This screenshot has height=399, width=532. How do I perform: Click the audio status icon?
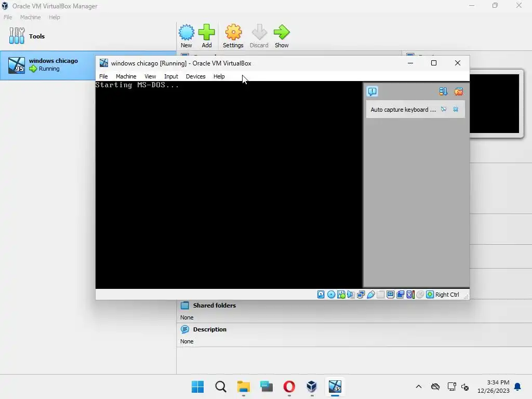351,295
